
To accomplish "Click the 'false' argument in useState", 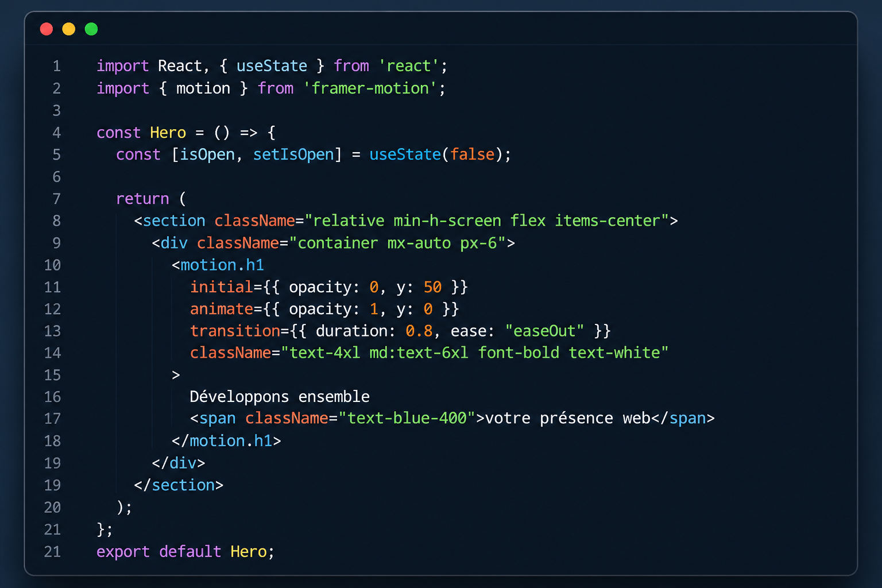I will point(472,154).
